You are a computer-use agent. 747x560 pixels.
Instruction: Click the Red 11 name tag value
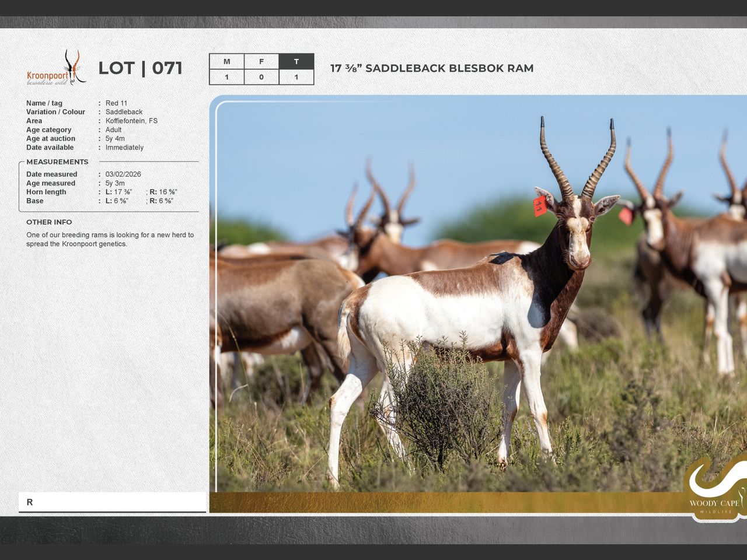pyautogui.click(x=116, y=103)
